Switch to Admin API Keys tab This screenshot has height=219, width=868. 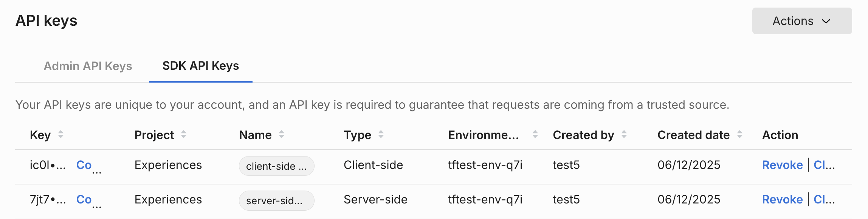coord(88,66)
